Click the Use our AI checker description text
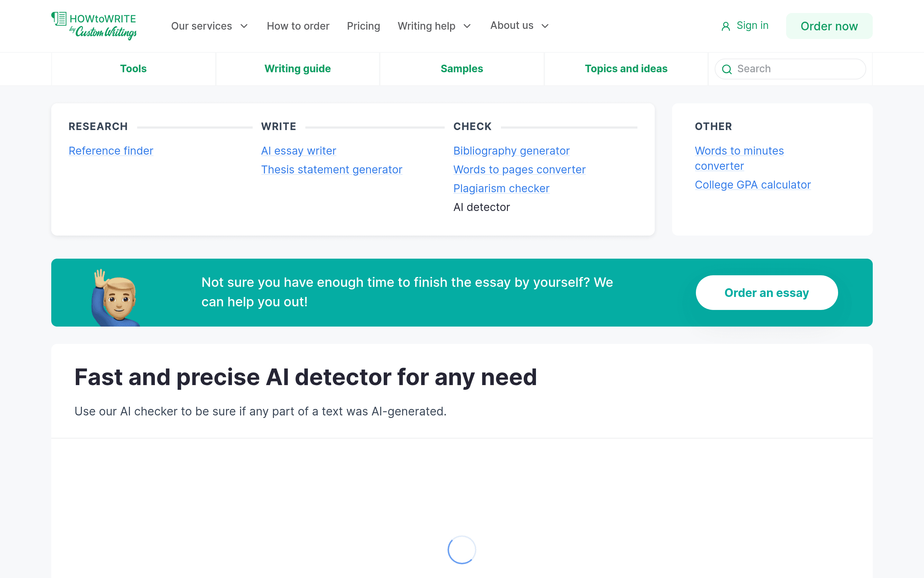 coord(260,411)
